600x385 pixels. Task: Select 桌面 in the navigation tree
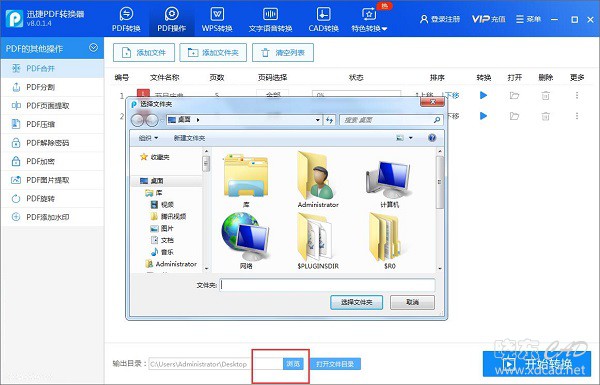152,181
